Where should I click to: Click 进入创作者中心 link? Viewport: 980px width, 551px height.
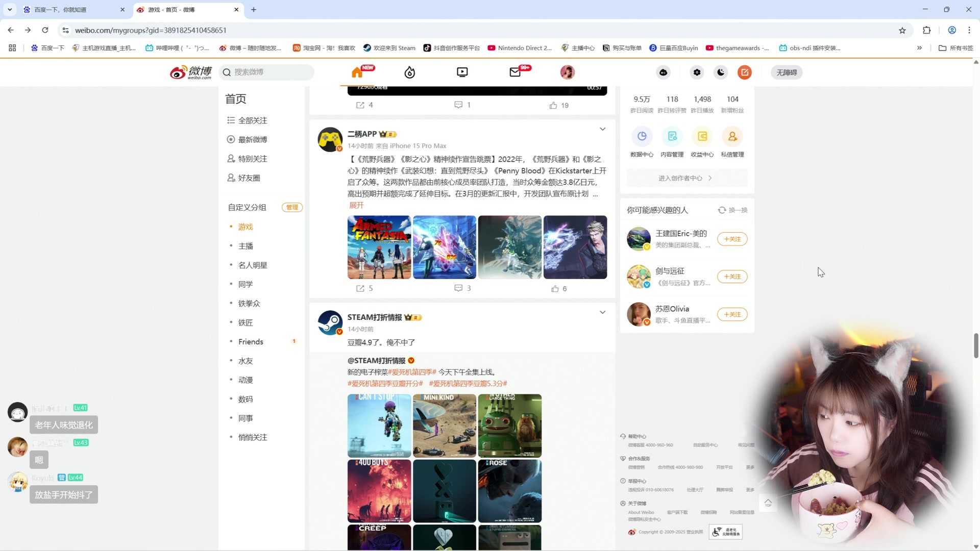tap(687, 179)
